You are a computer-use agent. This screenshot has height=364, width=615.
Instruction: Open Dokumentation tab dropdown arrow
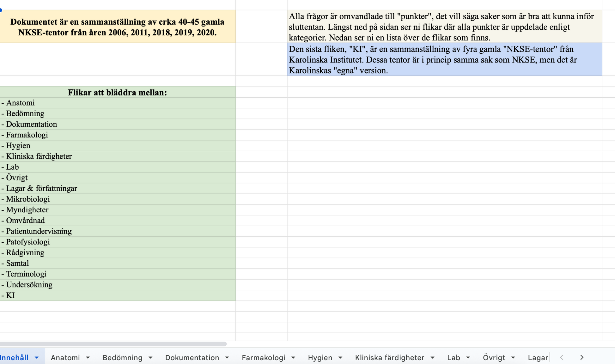(x=227, y=358)
